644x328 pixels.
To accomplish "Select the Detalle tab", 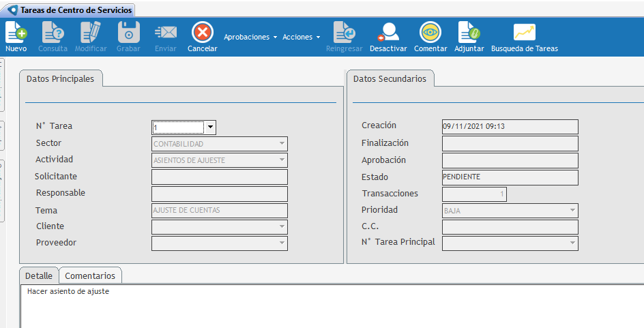I will point(39,275).
